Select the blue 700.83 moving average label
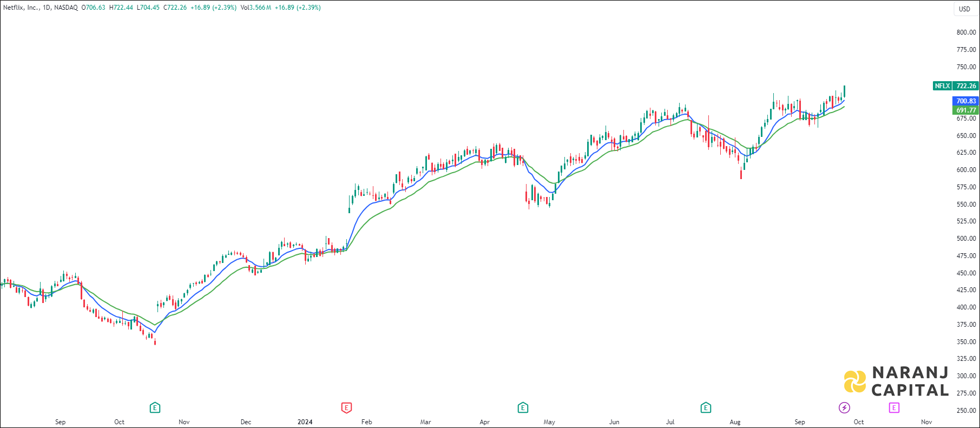The image size is (980, 428). pos(966,101)
